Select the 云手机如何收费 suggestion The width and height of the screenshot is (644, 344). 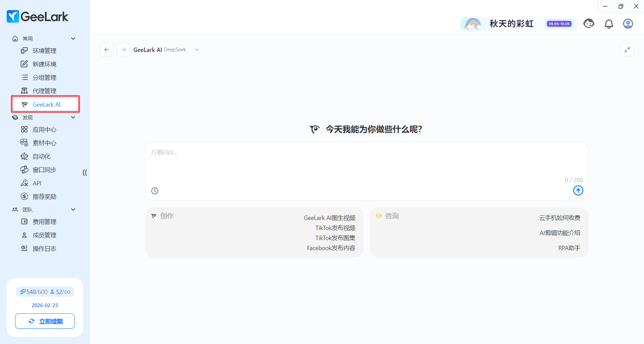pos(560,218)
